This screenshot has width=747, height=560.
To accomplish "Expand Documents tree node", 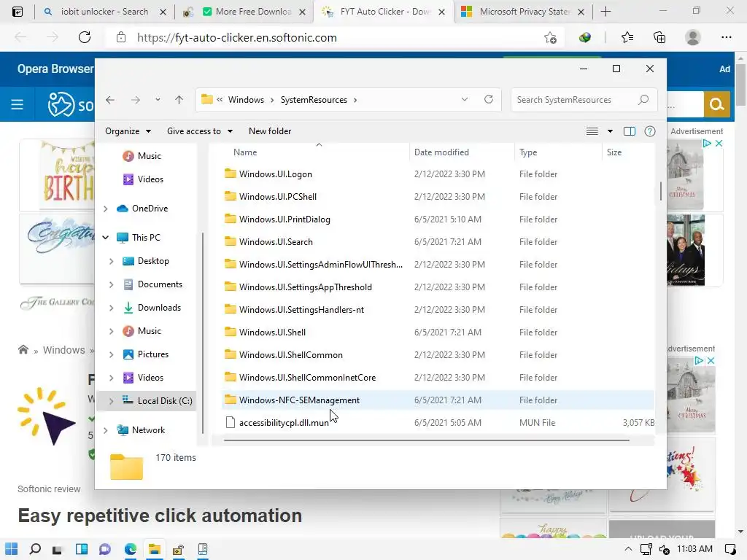I will coord(111,284).
